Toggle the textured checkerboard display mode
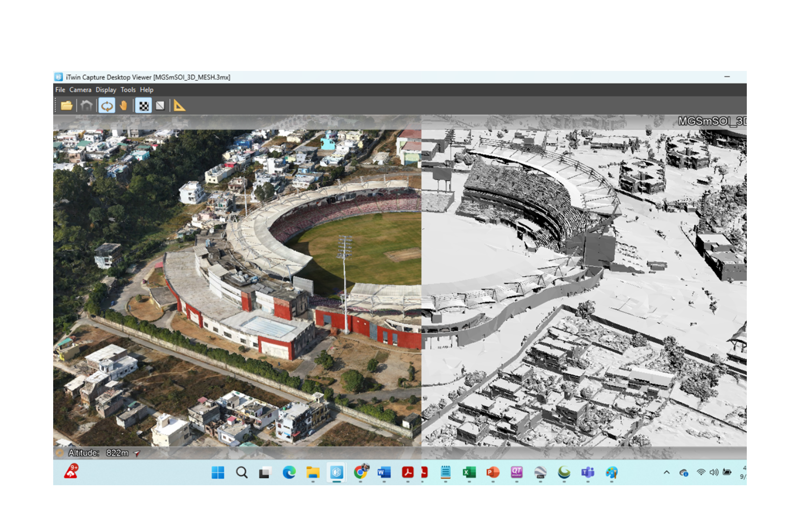This screenshot has width=800, height=532. [143, 105]
